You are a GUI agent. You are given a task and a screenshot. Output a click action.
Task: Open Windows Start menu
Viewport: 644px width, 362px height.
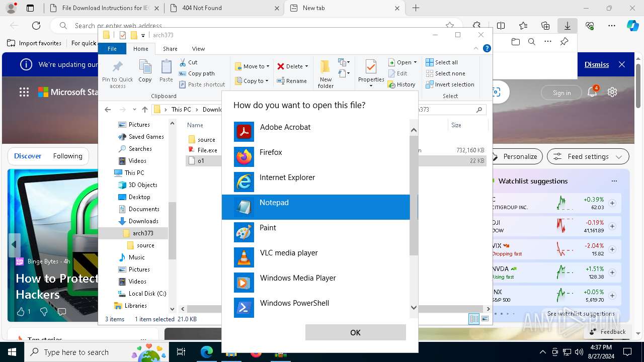(x=12, y=352)
